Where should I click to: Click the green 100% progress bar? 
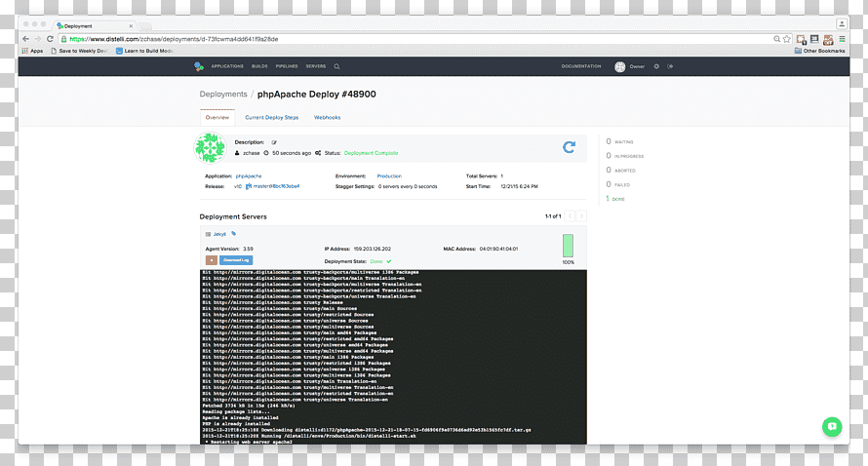(x=568, y=246)
